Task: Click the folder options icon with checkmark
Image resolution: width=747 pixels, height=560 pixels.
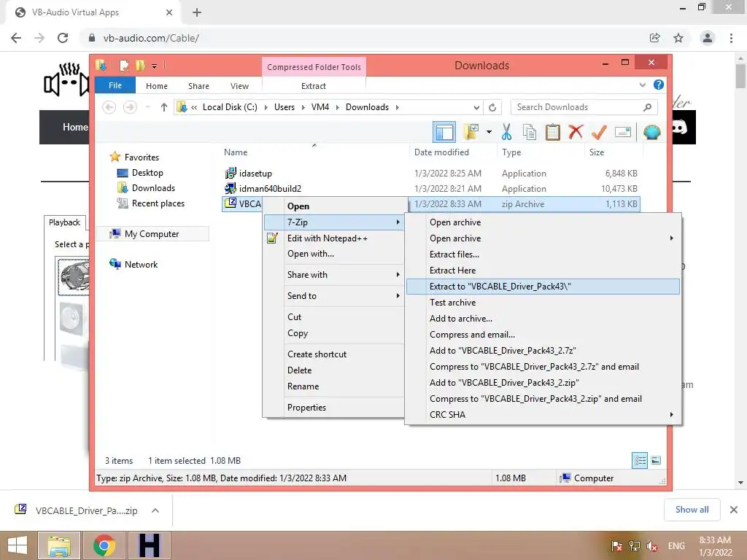Action: pos(471,132)
